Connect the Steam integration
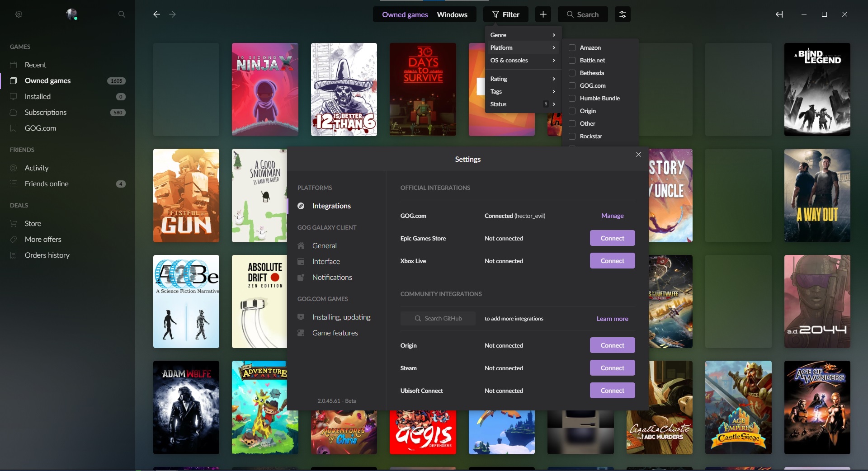Viewport: 868px width, 471px height. [612, 368]
